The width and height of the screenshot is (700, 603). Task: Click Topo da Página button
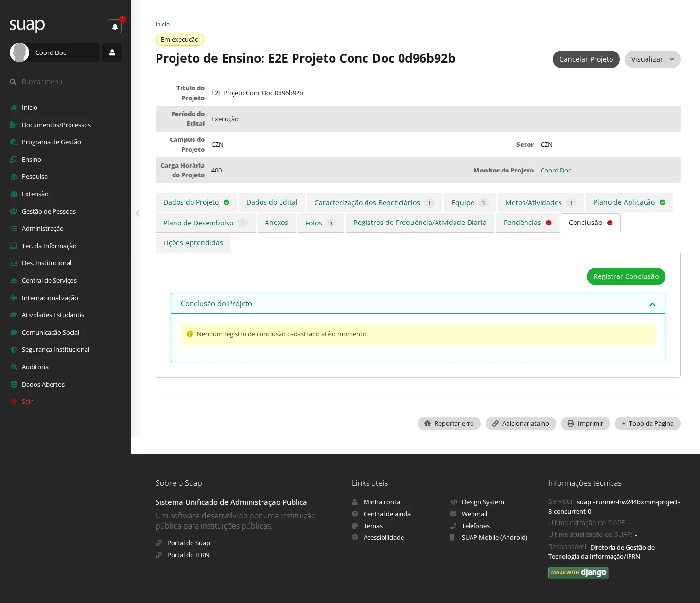tap(647, 424)
